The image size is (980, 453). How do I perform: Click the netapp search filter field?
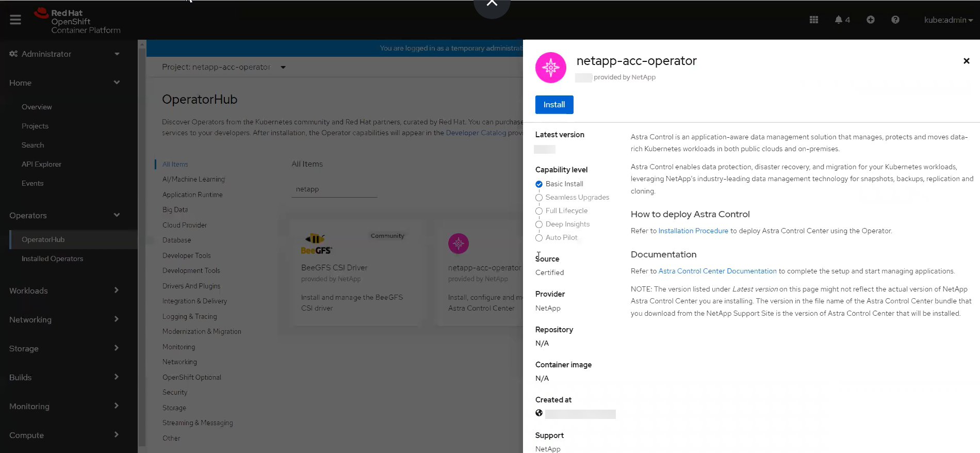click(334, 189)
